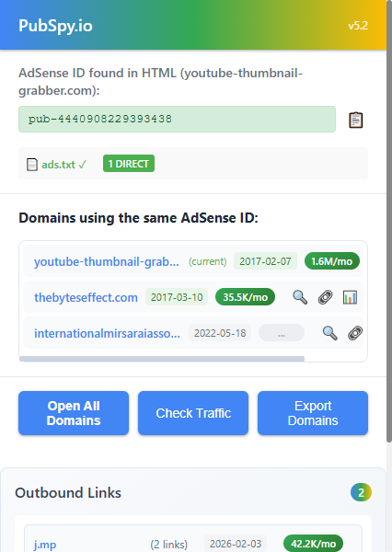Click the 1.6M/mo traffic badge
The image size is (392, 552).
pos(332,261)
